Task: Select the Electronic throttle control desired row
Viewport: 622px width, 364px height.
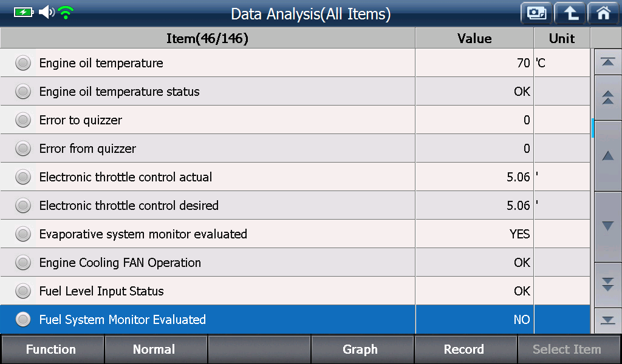Action: point(295,206)
